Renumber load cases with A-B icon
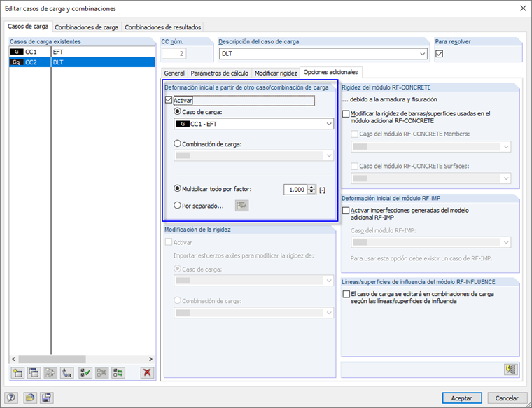The image size is (532, 408). coord(67,373)
